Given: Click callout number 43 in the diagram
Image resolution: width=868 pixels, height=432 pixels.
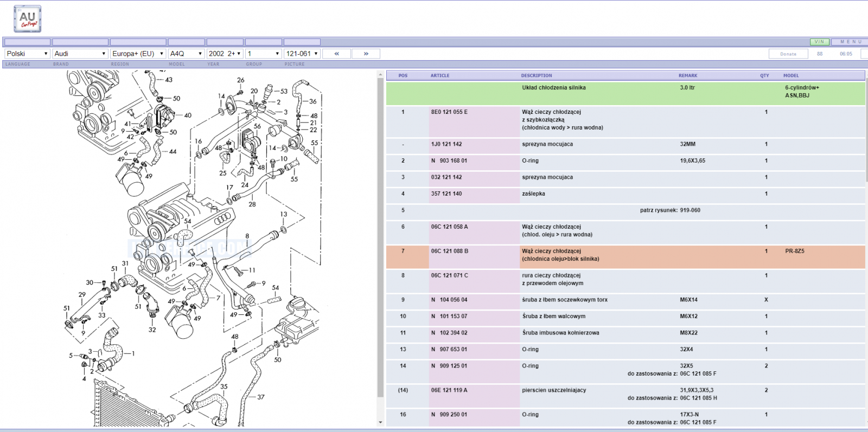Looking at the screenshot, I should 169,80.
